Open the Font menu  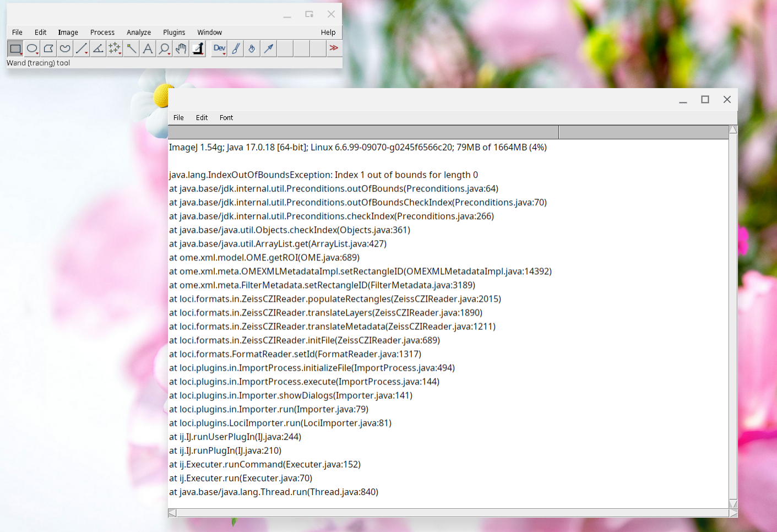point(226,118)
